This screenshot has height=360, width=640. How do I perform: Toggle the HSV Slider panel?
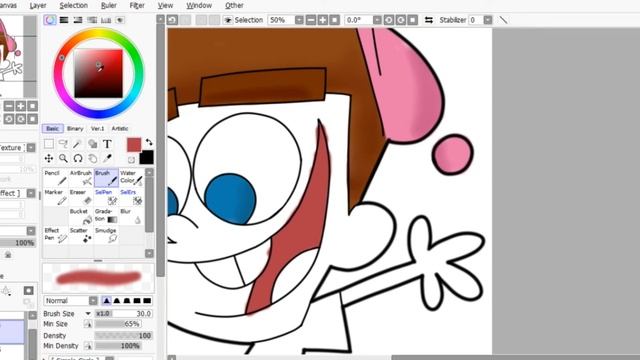(78, 20)
